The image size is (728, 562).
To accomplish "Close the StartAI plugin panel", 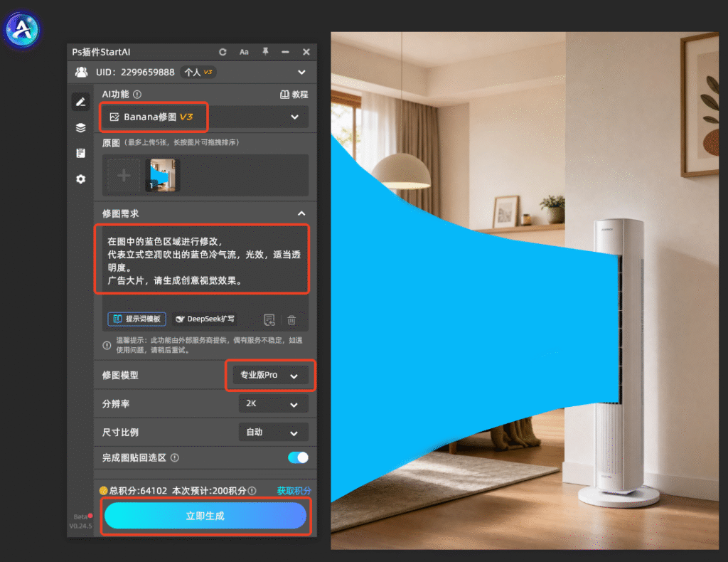I will 306,52.
